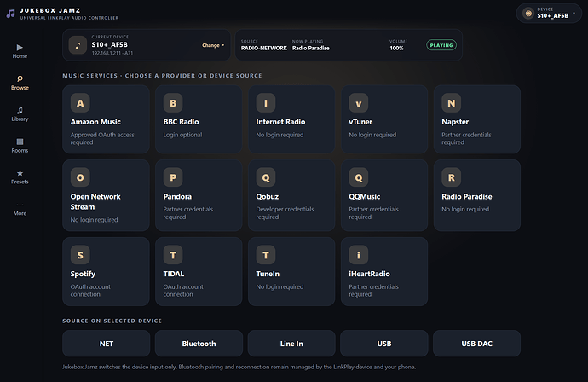Screen dimensions: 588x382
Task: Click the Spotify 'S' icon
Action: 80,255
